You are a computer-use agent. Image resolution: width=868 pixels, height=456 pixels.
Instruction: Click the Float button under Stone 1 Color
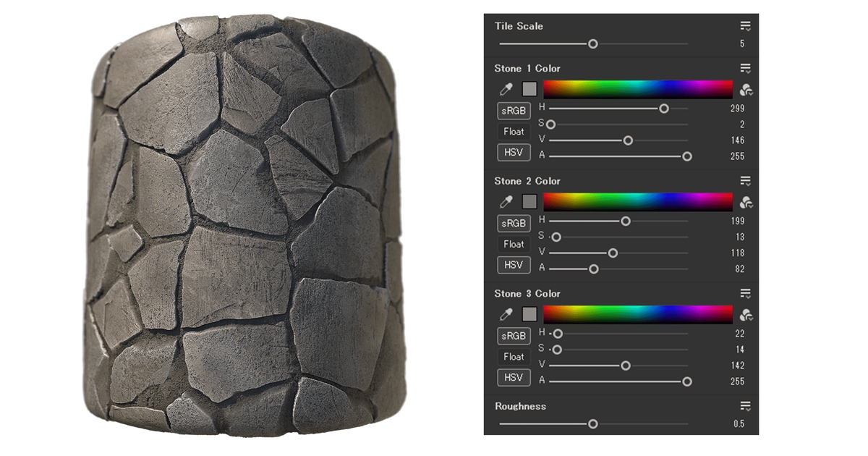pos(514,132)
